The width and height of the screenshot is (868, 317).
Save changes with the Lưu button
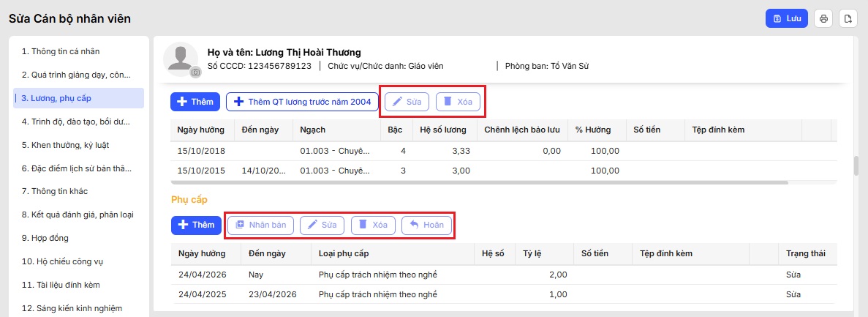point(787,18)
